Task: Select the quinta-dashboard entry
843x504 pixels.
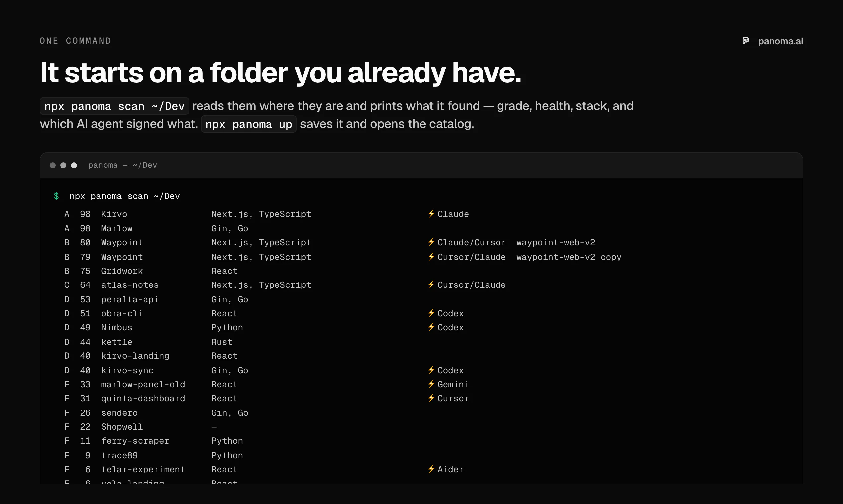Action: pyautogui.click(x=143, y=398)
